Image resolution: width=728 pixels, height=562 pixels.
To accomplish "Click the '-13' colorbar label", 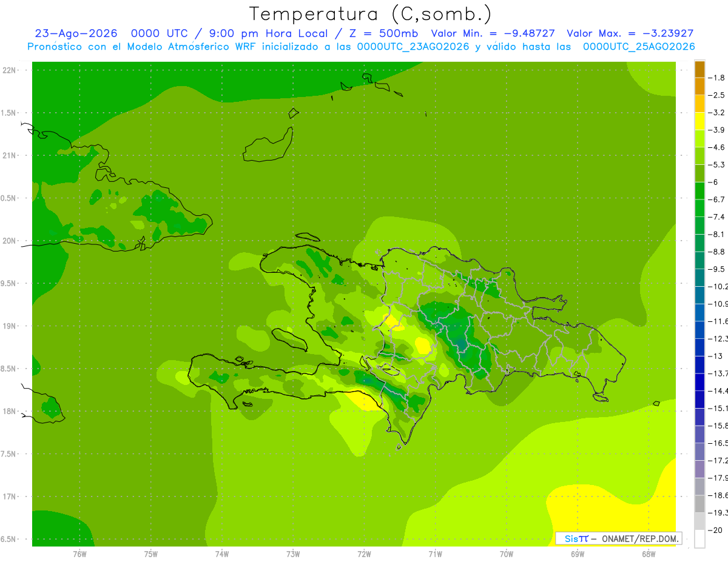I will (716, 356).
